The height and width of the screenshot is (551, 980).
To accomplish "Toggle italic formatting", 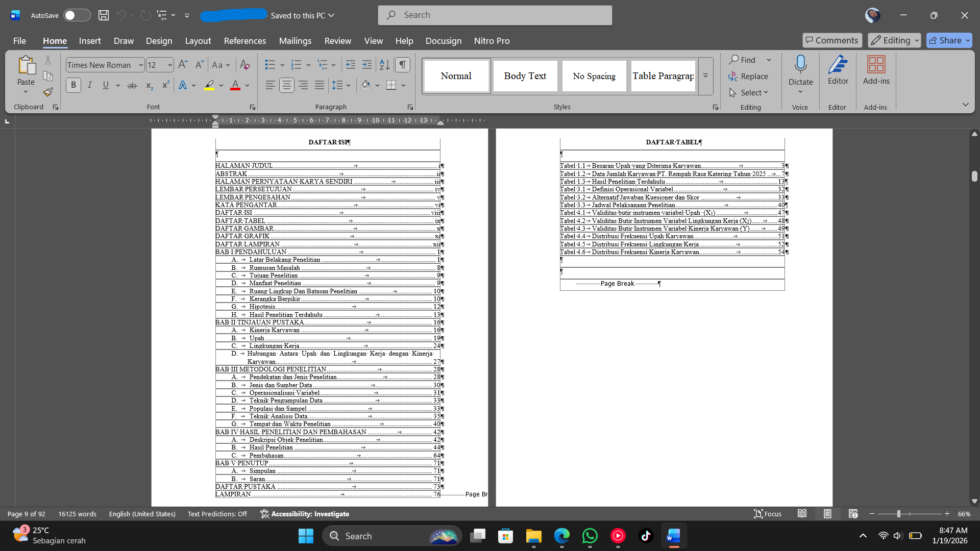I will click(90, 85).
